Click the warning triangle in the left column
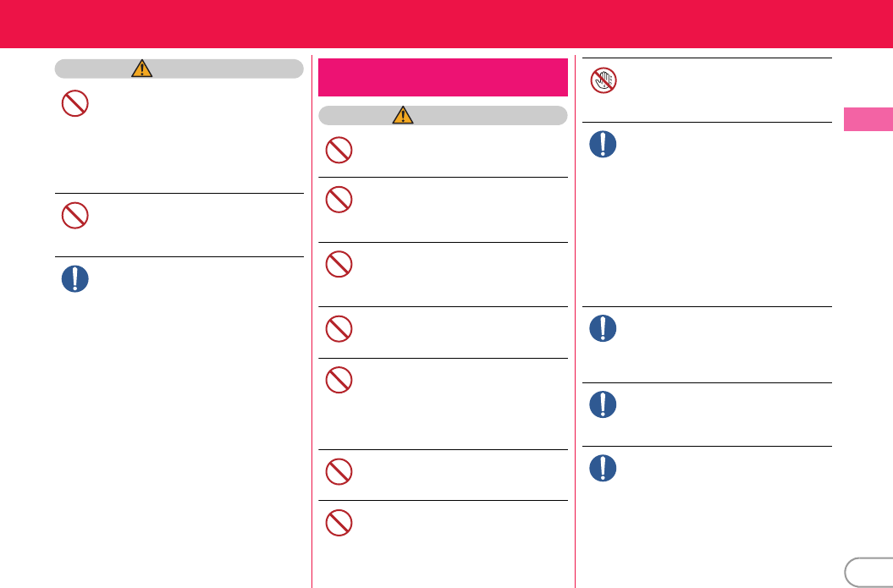This screenshot has height=588, width=893. tap(141, 69)
